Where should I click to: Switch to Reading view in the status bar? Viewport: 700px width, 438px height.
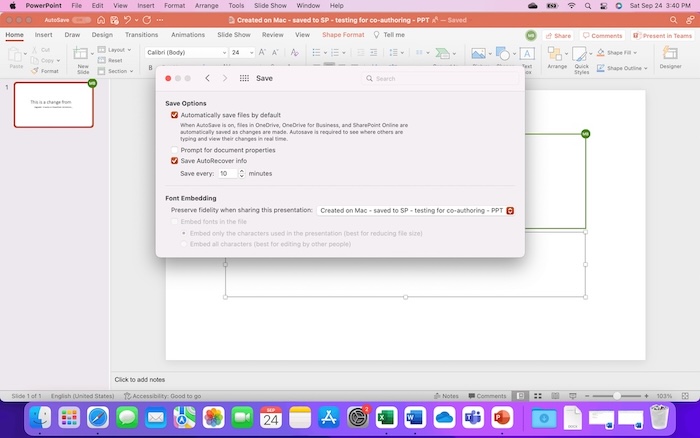555,396
